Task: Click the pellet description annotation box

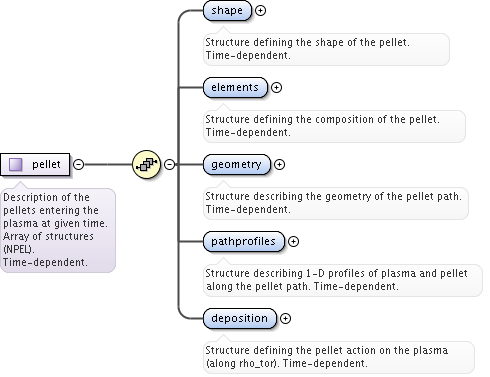Action: pos(58,230)
